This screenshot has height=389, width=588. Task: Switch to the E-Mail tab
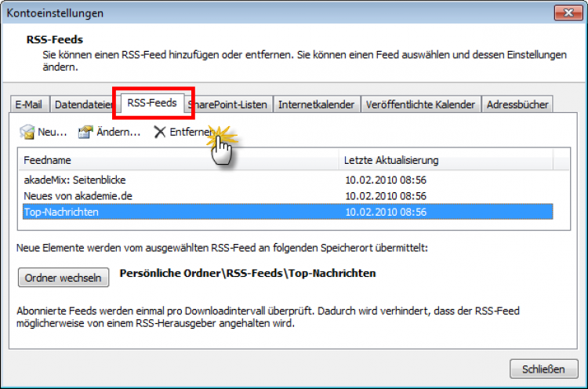coord(28,104)
